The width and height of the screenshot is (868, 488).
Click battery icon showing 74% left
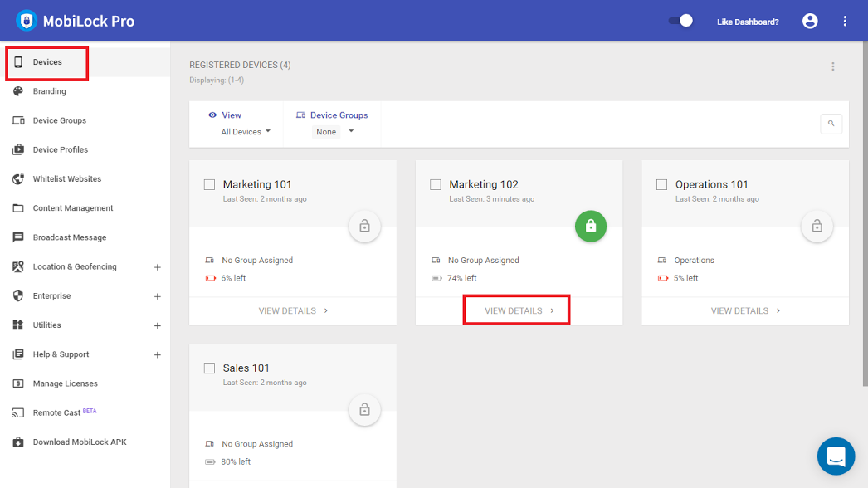(436, 278)
